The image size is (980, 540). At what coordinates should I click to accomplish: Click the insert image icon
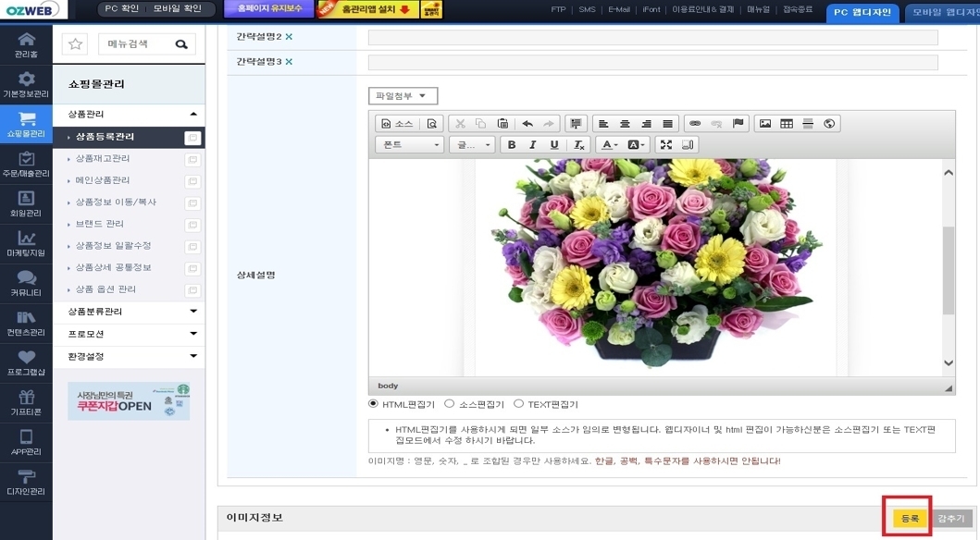pyautogui.click(x=765, y=124)
